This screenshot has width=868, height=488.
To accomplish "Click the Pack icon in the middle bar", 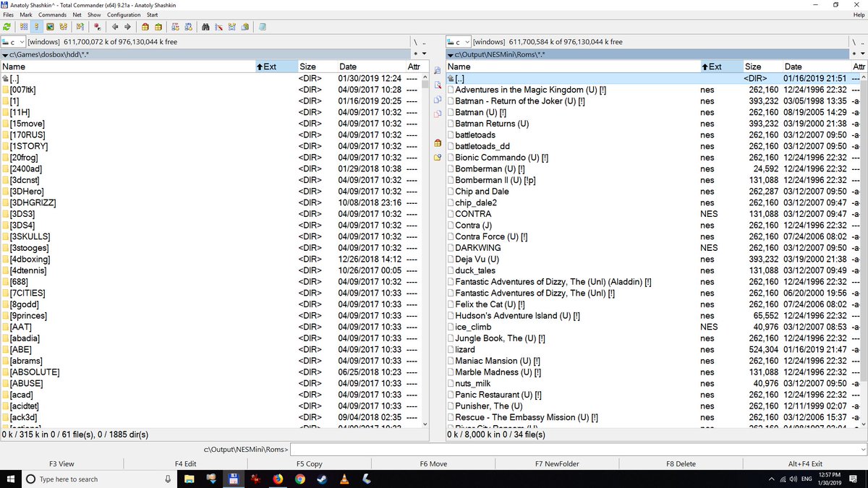I will pyautogui.click(x=437, y=143).
